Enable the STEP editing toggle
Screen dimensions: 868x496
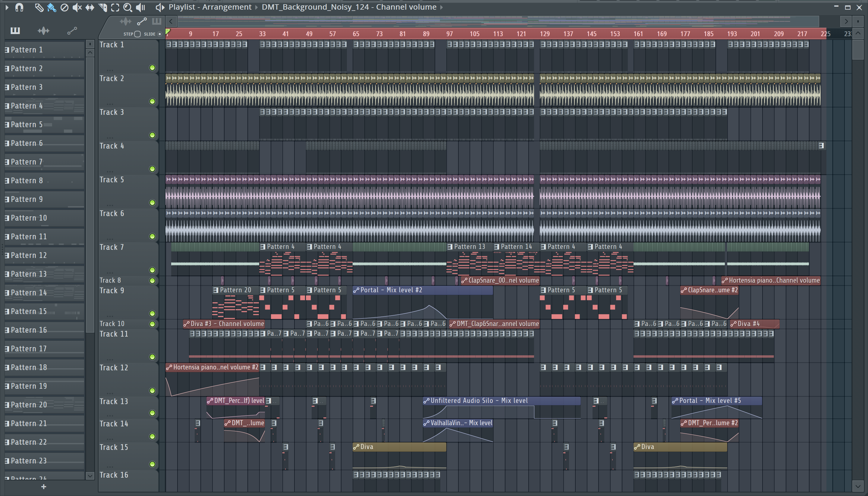point(137,34)
